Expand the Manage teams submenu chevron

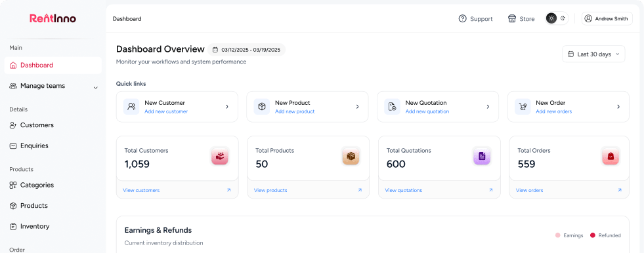[96, 87]
